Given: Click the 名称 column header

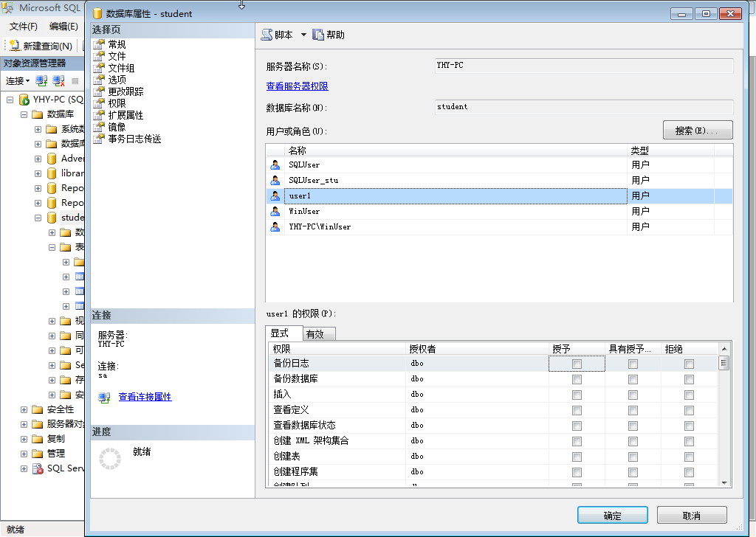Looking at the screenshot, I should 456,150.
